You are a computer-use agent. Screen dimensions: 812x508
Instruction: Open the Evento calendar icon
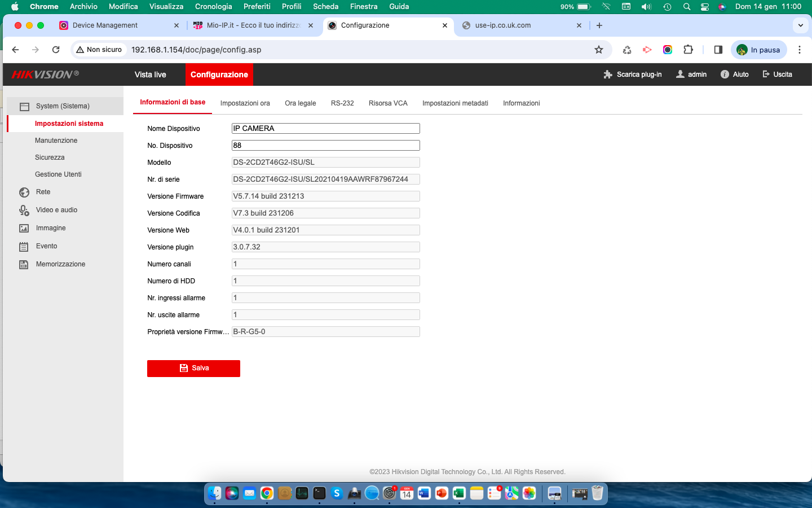tap(24, 247)
